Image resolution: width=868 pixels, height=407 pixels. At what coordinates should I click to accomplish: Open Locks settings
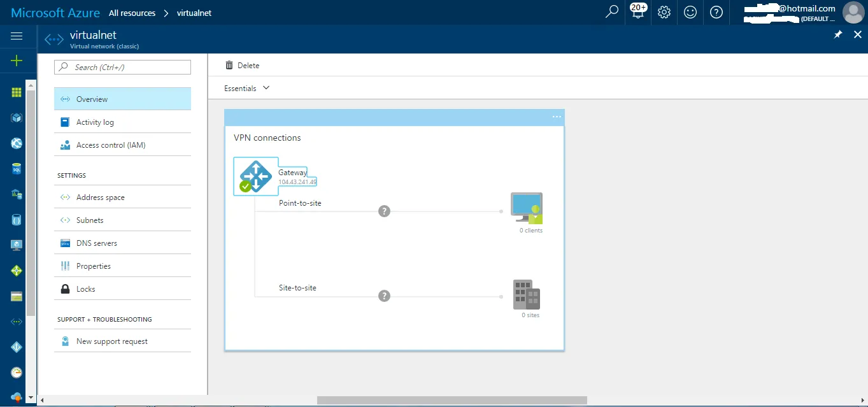pos(122,289)
